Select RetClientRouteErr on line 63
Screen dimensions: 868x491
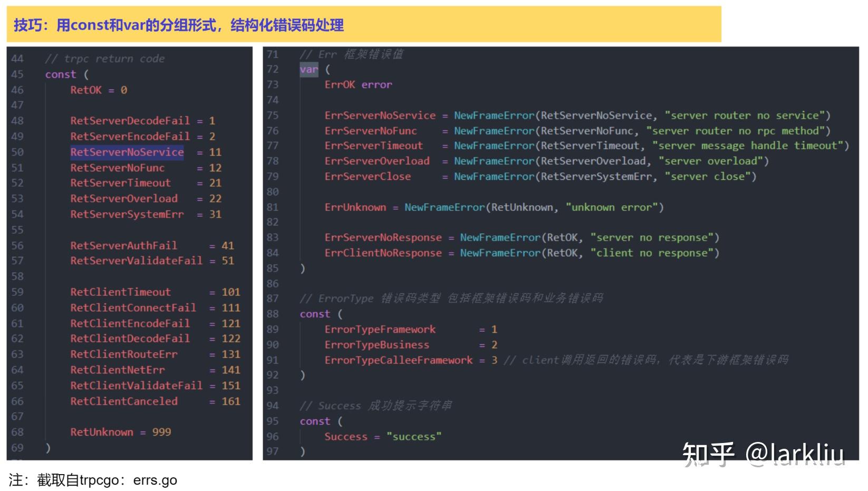[124, 354]
